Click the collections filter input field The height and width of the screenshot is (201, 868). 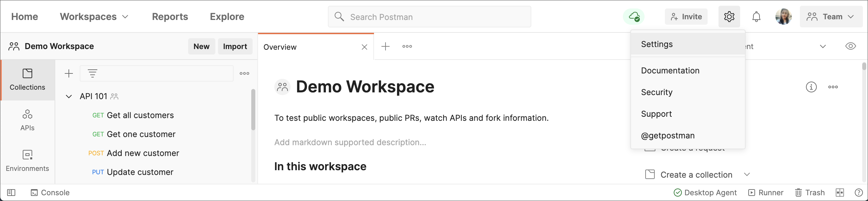pos(157,73)
